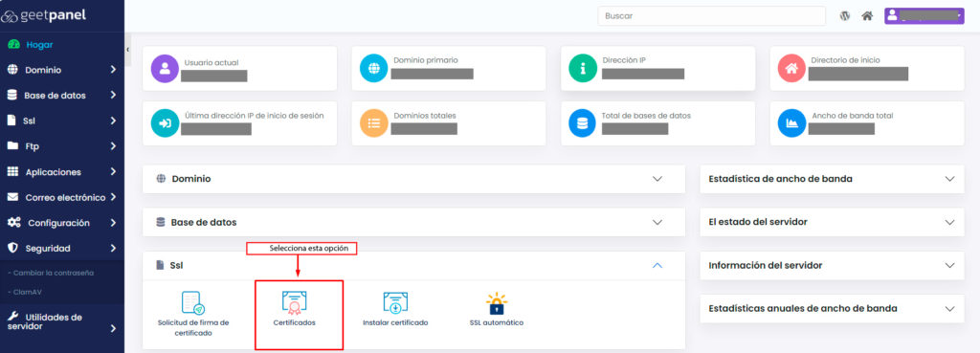Click the geetpanel logo

[44, 15]
